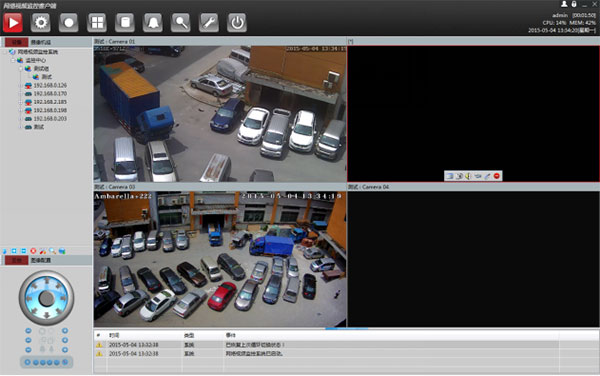Select the four-pane grid layout icon
This screenshot has height=376, width=600.
[97, 23]
